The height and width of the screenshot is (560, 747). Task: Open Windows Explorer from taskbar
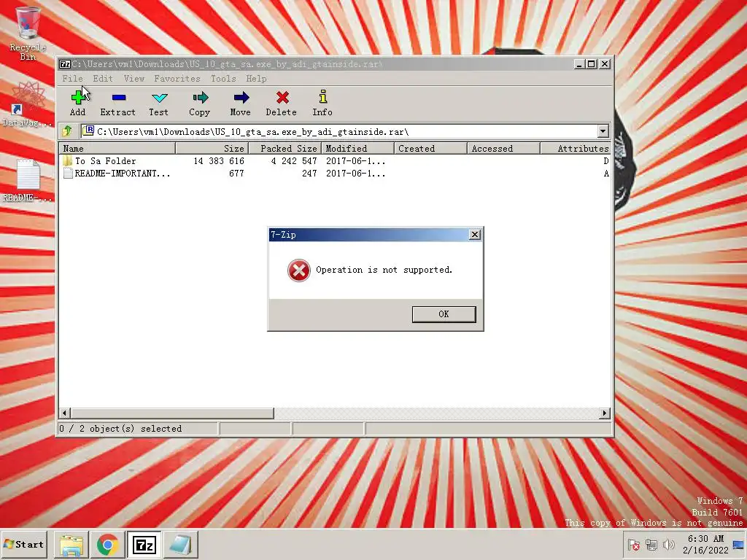[71, 545]
